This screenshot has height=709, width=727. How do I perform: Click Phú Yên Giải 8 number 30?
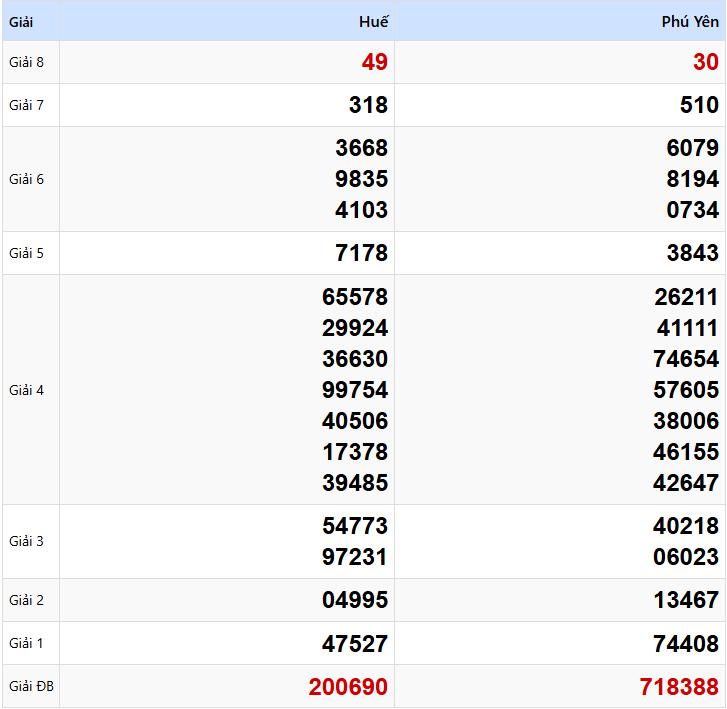(706, 62)
